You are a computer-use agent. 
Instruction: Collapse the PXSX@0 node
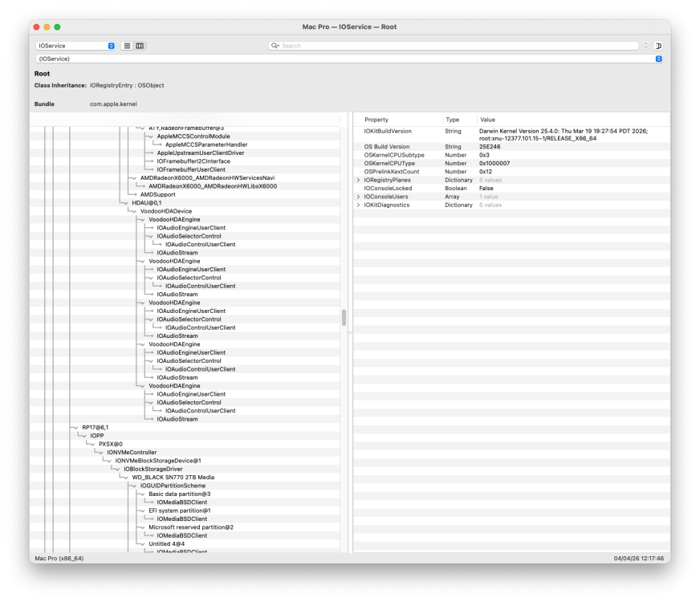[x=92, y=445]
